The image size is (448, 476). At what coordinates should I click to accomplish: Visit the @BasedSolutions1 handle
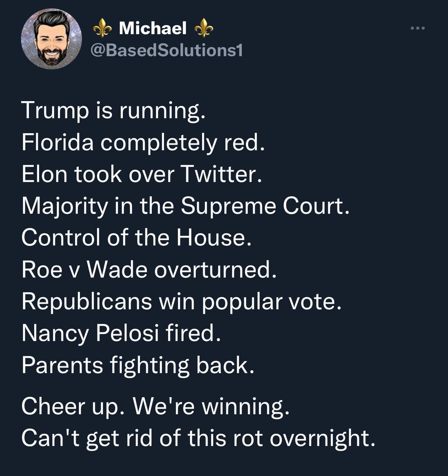166,50
